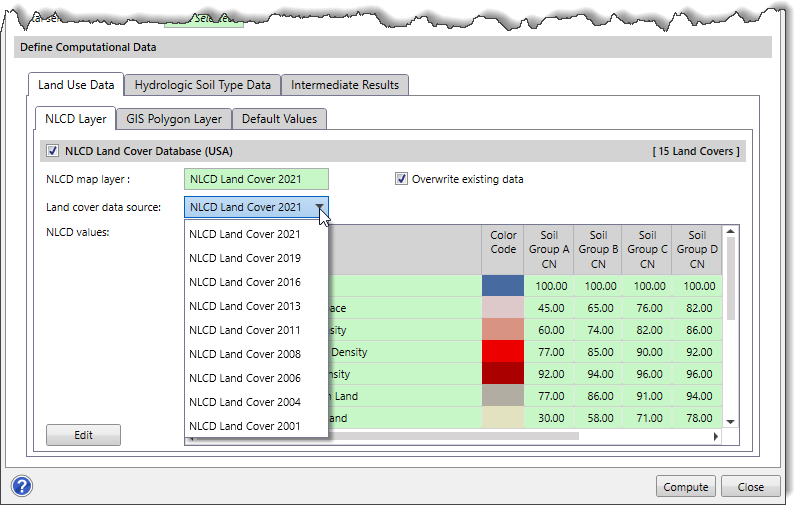Select the NLCD Layer sub-tab

click(76, 118)
